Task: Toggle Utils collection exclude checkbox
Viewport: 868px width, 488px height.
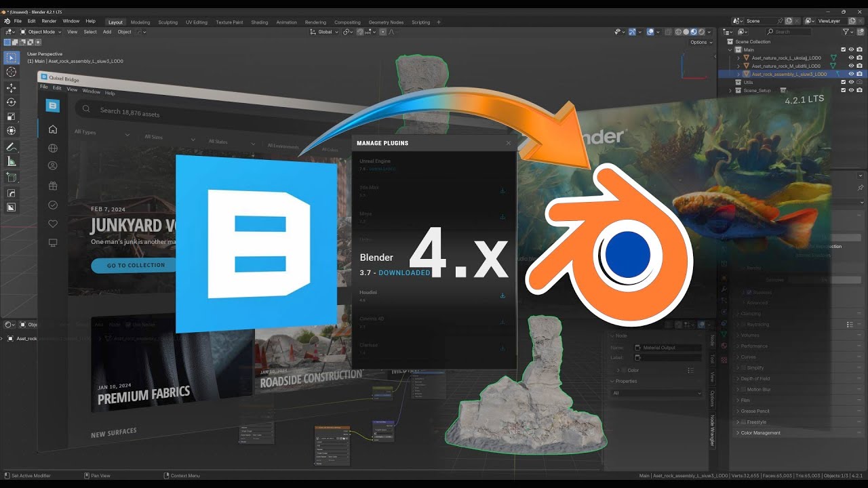Action: [x=844, y=82]
